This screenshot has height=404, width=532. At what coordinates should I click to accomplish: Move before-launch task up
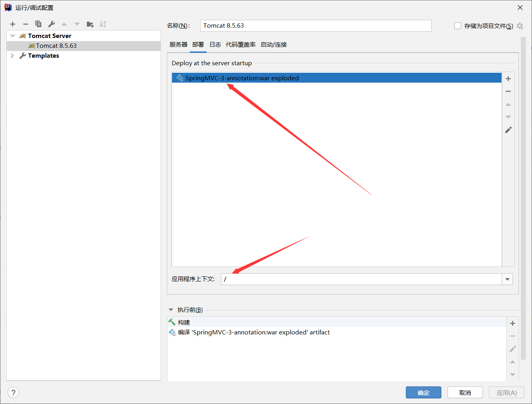pos(513,362)
